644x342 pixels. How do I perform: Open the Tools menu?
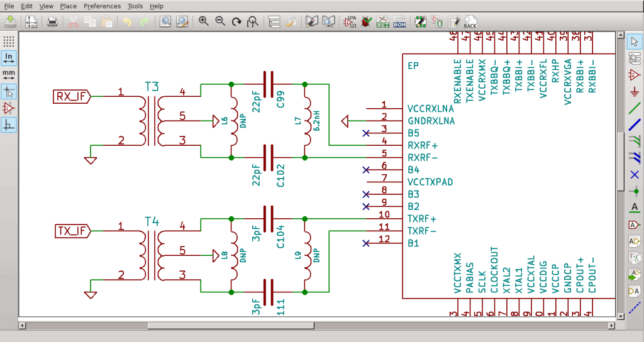click(x=135, y=6)
